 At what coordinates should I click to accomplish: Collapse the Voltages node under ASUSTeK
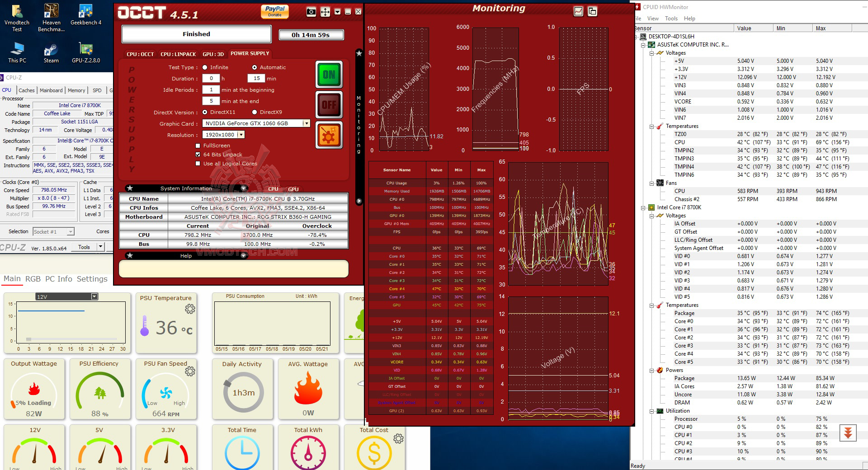tap(652, 53)
